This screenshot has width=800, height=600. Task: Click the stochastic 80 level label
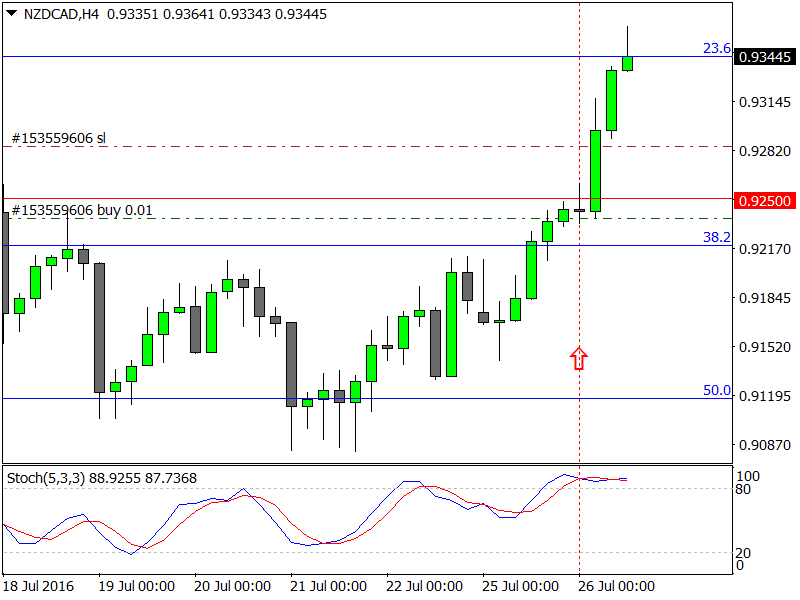point(743,489)
